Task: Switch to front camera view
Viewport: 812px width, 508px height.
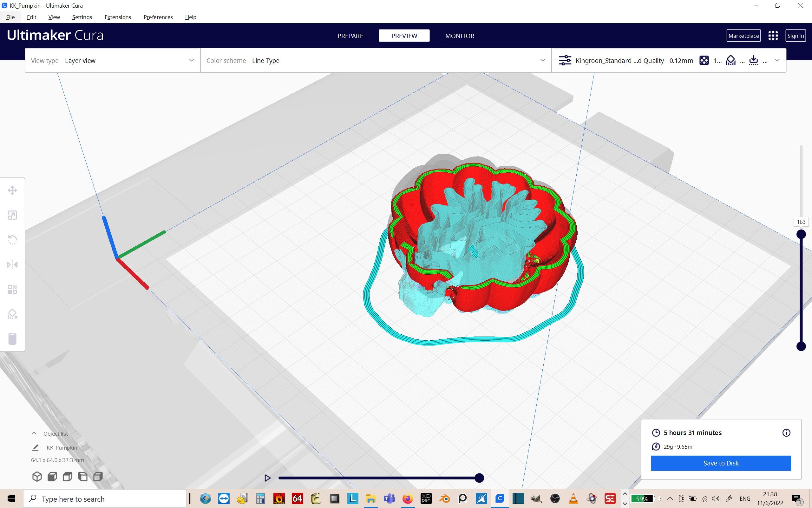Action: pos(52,477)
